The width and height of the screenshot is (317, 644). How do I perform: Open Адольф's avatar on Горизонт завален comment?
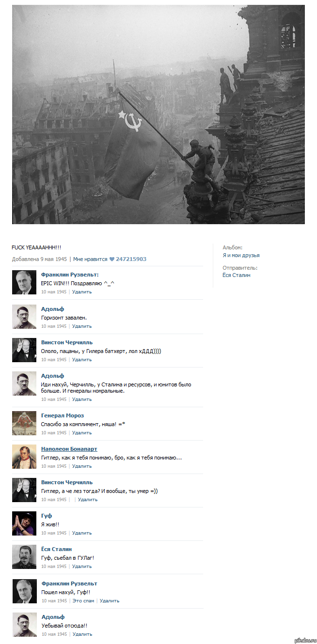pyautogui.click(x=24, y=316)
